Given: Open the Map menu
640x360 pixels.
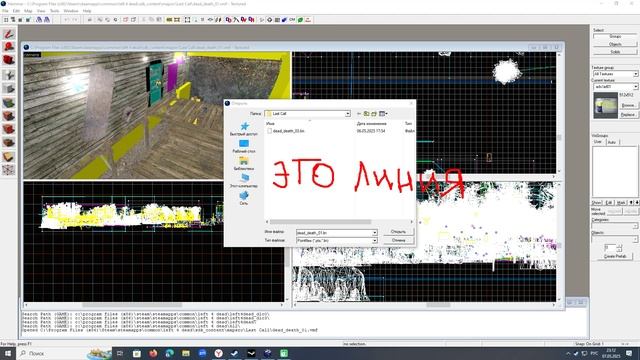Looking at the screenshot, I should [x=28, y=11].
